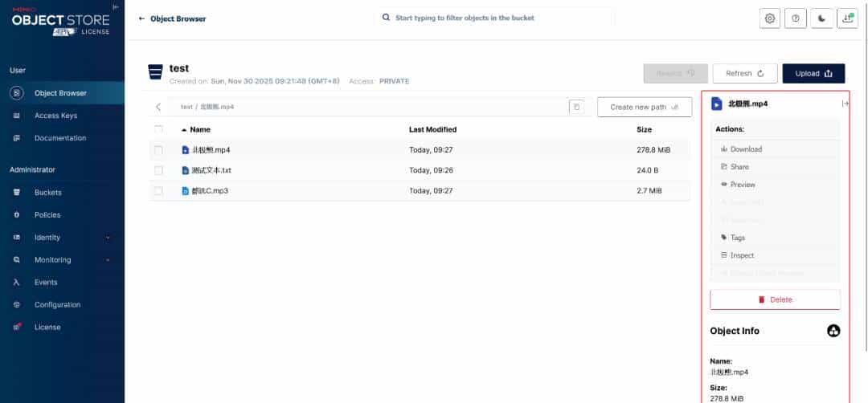Expand the Monitoring menu chevron
868x403 pixels.
click(108, 260)
